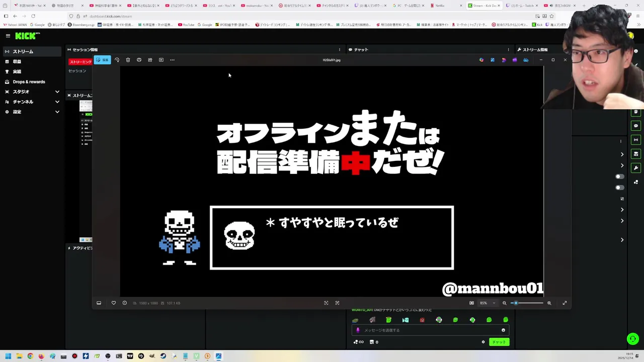644x362 pixels.
Task: Click the zoom in magnifier icon
Action: tap(549, 303)
